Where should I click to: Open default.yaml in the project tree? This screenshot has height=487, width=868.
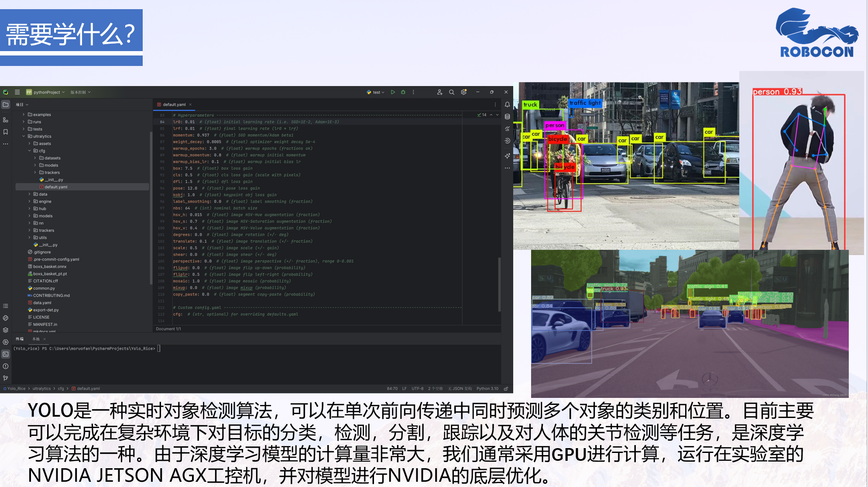pos(56,187)
